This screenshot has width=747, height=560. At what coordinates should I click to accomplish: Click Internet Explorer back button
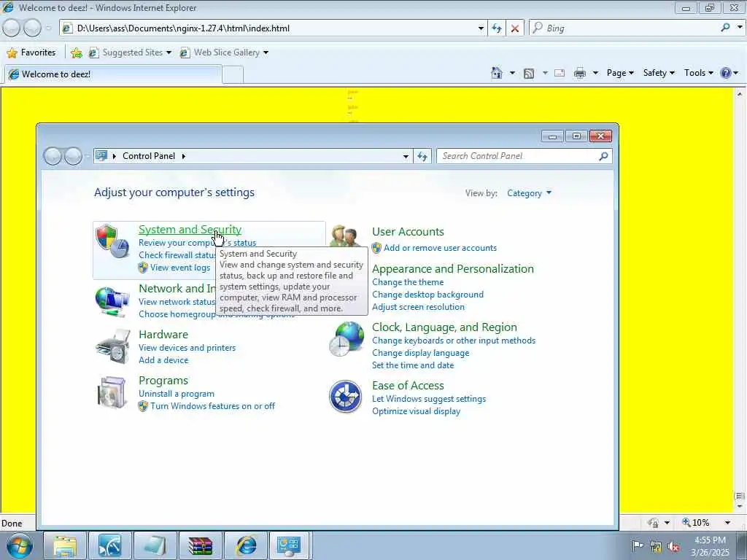12,28
